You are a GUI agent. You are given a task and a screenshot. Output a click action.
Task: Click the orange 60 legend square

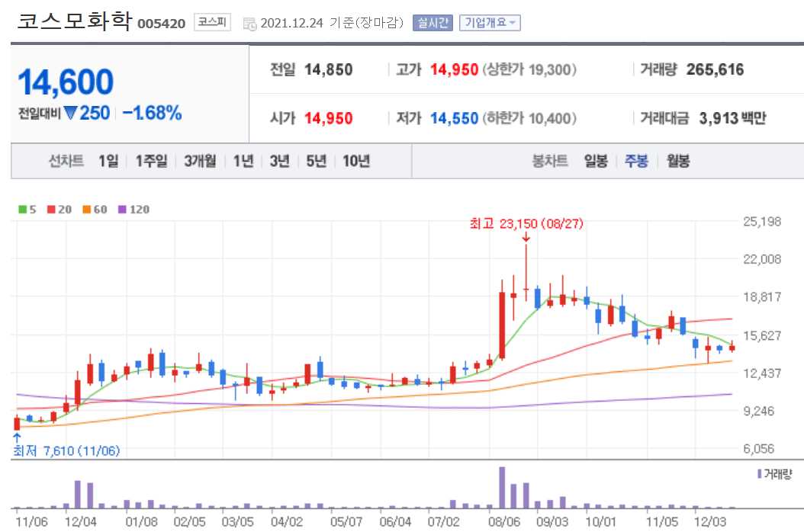(86, 209)
